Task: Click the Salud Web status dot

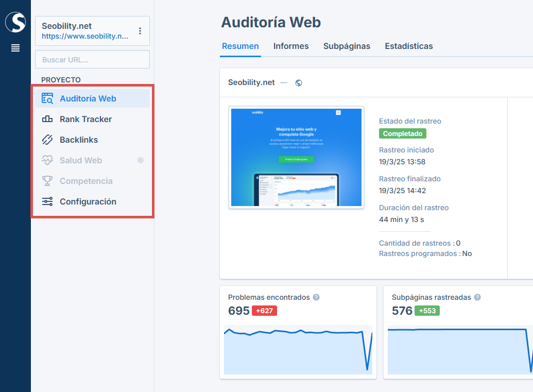Action: coord(141,160)
